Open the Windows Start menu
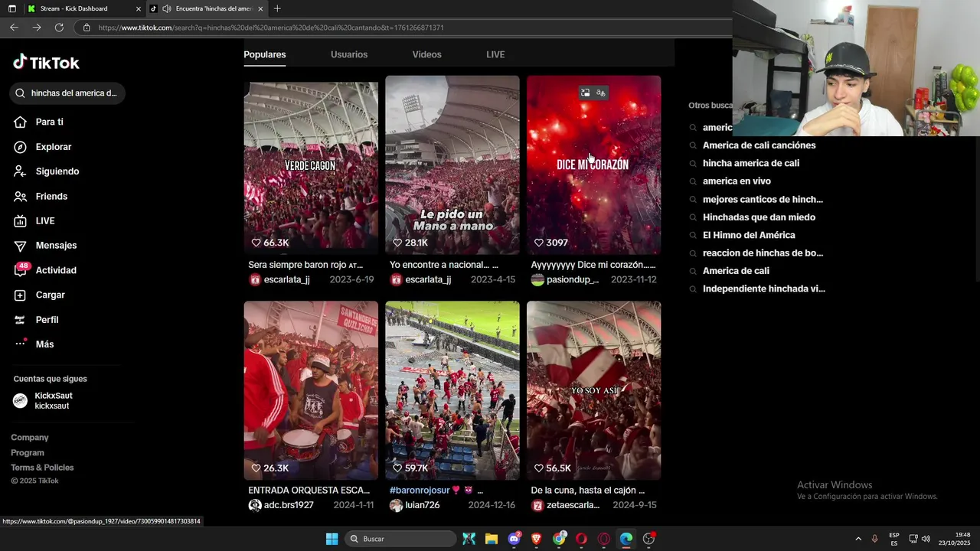 click(332, 539)
